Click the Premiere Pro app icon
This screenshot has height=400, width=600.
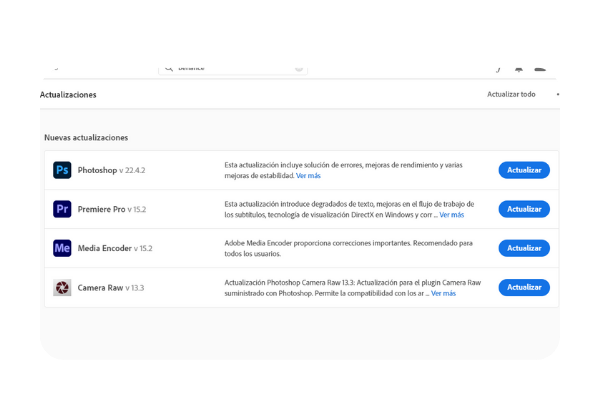62,209
